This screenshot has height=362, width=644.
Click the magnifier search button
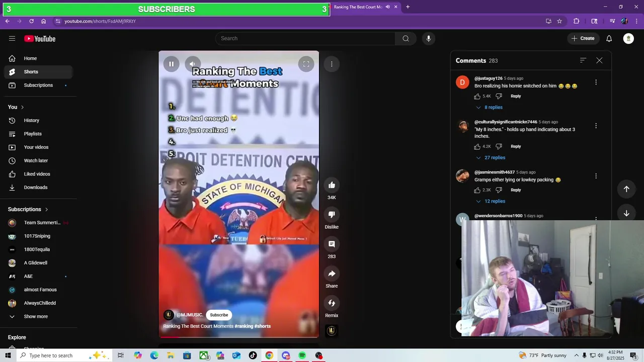(x=406, y=38)
